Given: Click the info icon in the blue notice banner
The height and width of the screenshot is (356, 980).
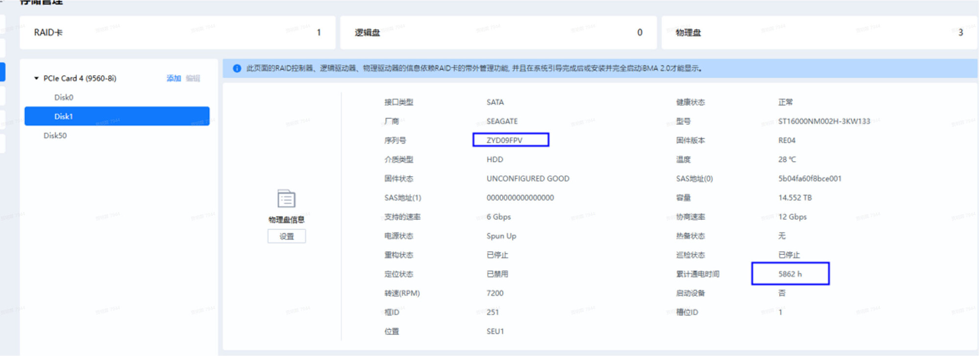Looking at the screenshot, I should click(x=237, y=69).
